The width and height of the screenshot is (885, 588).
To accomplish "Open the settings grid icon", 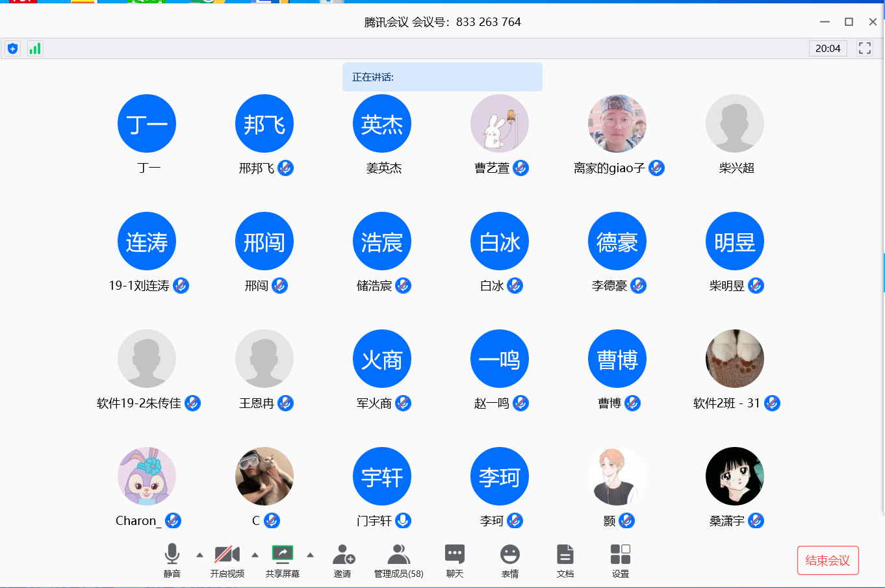I will tap(621, 554).
